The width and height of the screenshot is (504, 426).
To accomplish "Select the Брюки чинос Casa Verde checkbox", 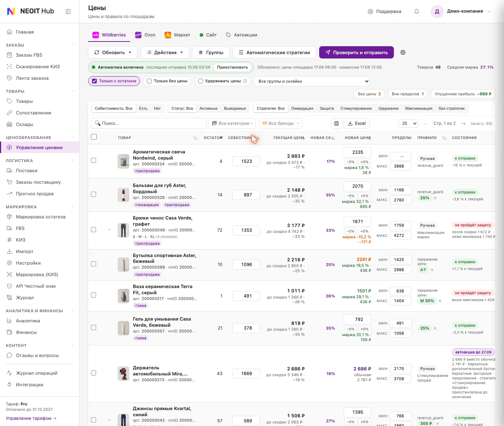I will pyautogui.click(x=94, y=230).
